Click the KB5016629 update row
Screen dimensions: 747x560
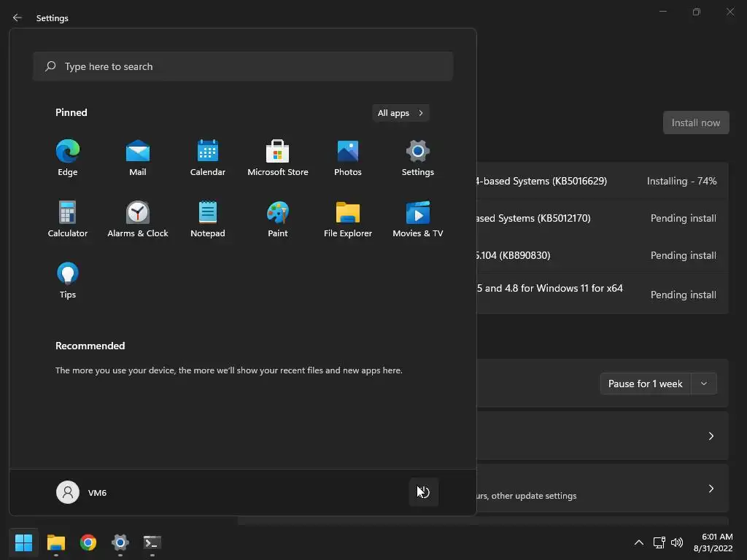pyautogui.click(x=602, y=181)
